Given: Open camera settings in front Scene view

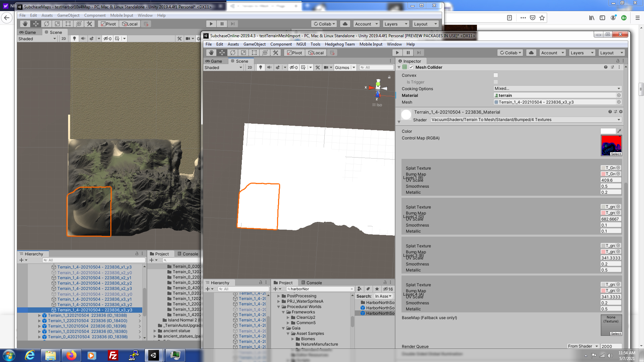Looking at the screenshot, I should pyautogui.click(x=326, y=67).
